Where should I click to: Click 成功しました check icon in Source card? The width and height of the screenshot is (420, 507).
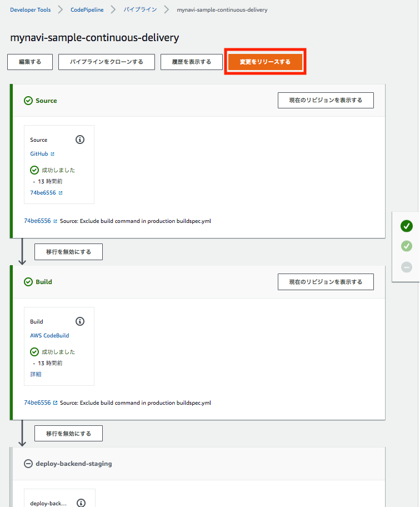tap(34, 170)
